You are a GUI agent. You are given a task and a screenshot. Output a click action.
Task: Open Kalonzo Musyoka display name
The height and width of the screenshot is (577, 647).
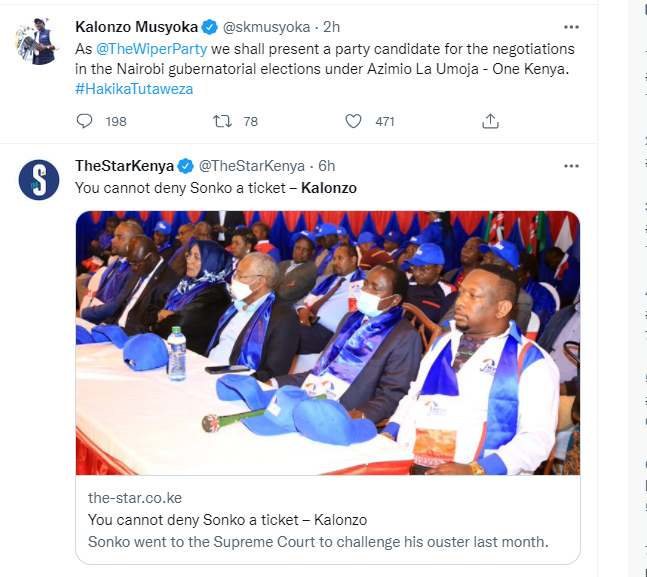[x=136, y=27]
